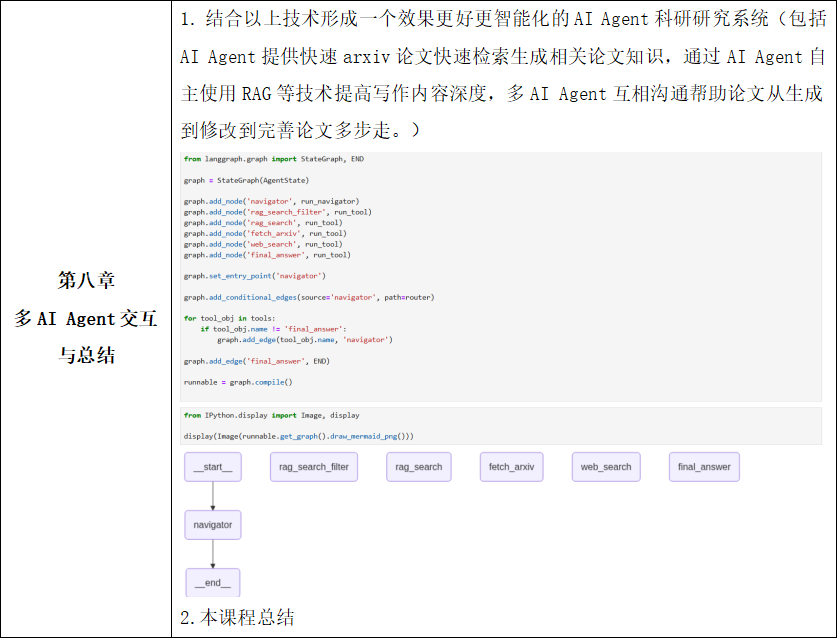Select the __end__ node in the graph

(x=213, y=582)
